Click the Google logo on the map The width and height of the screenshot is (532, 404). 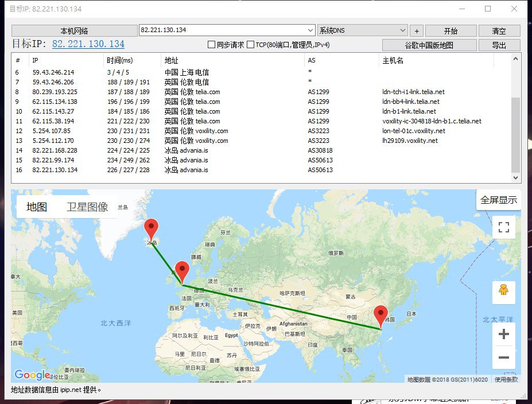(32, 375)
